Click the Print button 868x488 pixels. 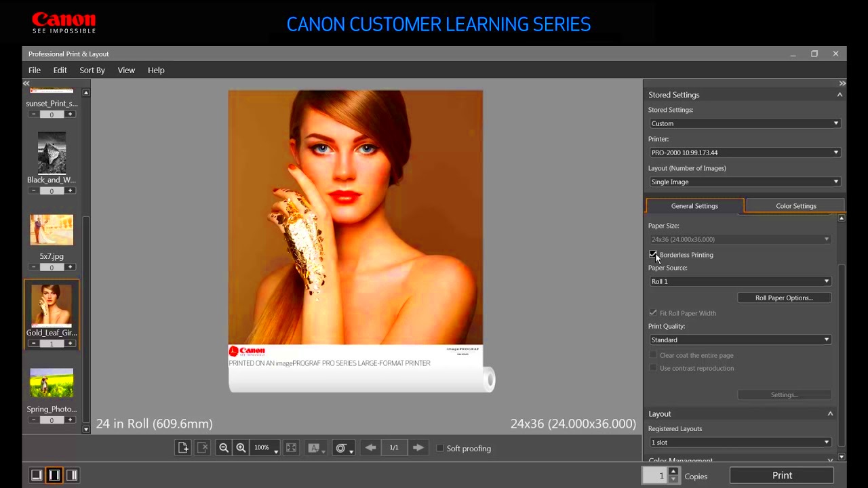(x=782, y=476)
